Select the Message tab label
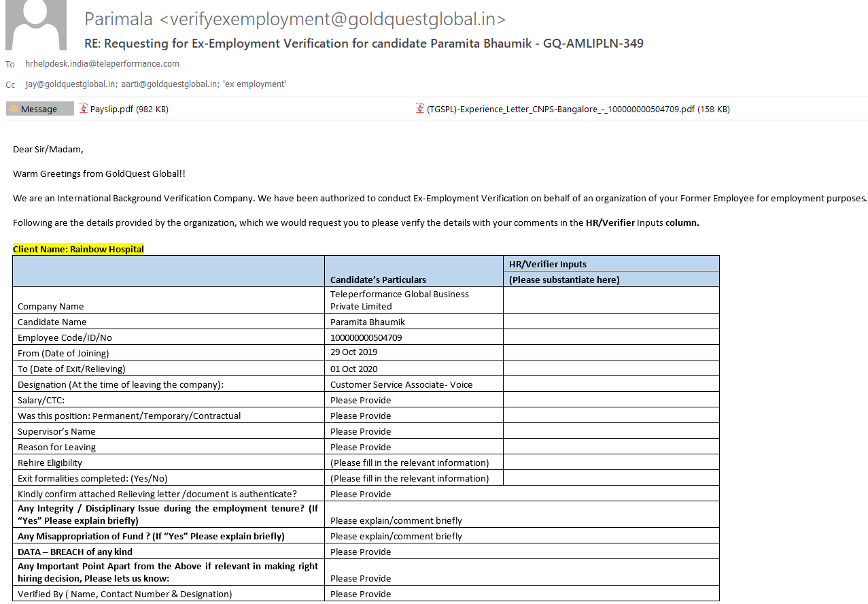The height and width of the screenshot is (604, 868). tap(39, 109)
